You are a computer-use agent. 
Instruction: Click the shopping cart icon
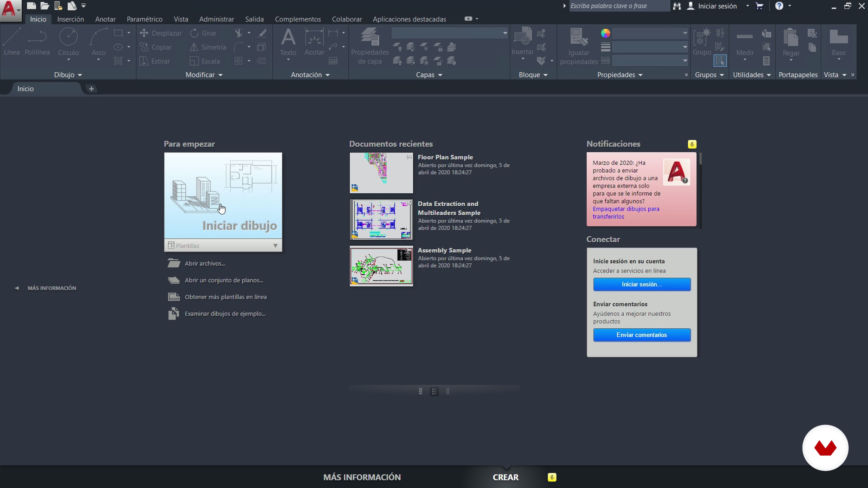[x=759, y=6]
